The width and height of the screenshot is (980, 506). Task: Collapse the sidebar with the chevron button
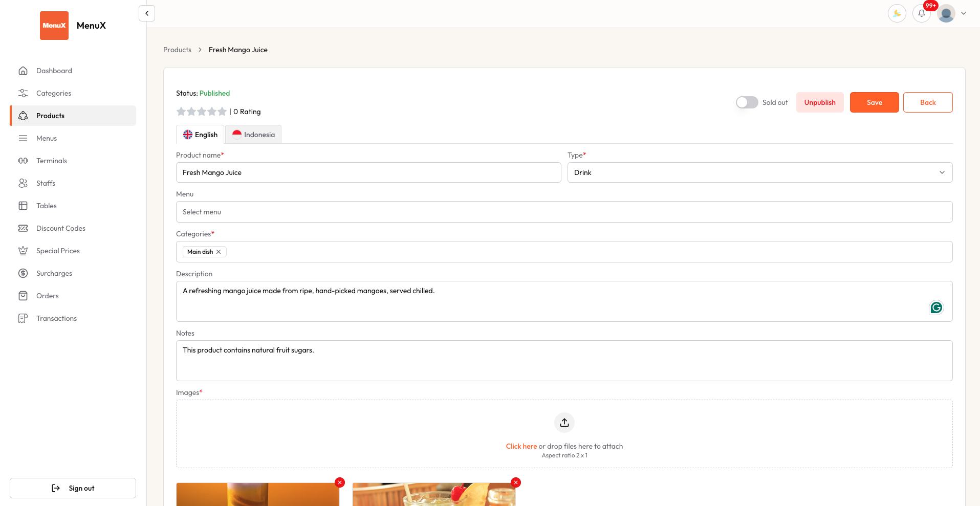(x=147, y=13)
